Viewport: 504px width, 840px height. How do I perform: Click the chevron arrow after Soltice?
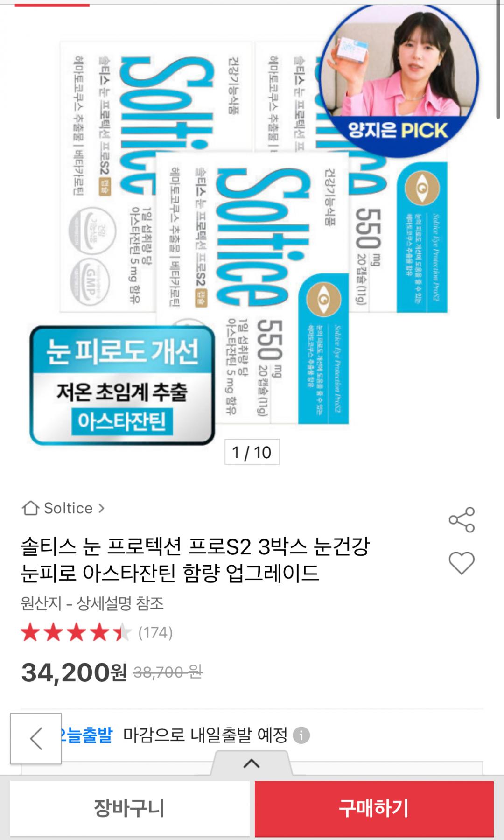pos(101,508)
